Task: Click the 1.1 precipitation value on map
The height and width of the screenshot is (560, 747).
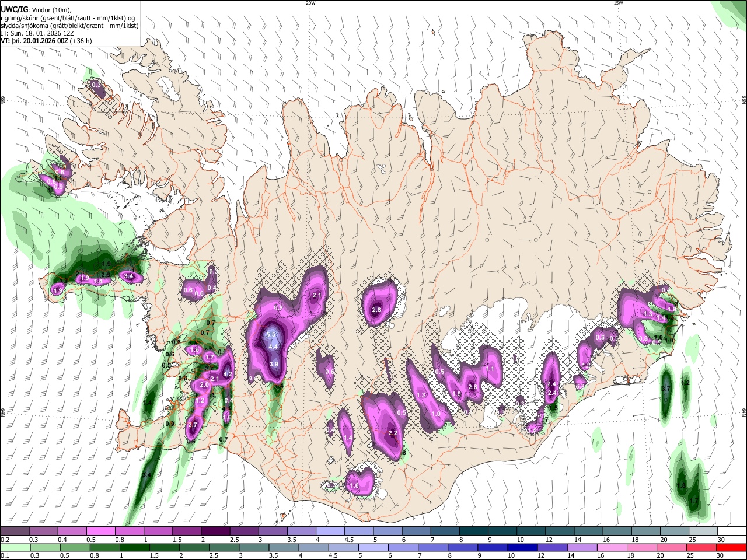Action: pos(490,369)
